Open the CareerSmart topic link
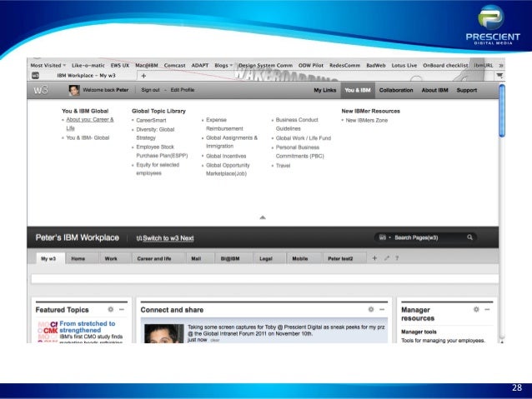532x399 pixels. 151,120
